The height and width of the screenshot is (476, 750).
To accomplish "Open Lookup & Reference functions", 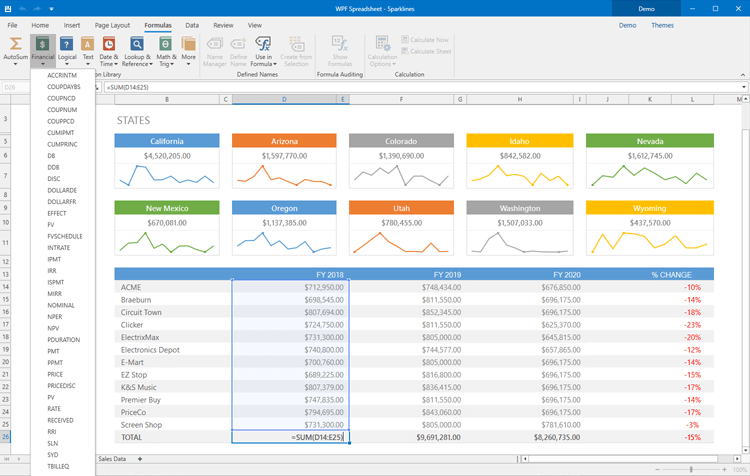I will tap(137, 50).
